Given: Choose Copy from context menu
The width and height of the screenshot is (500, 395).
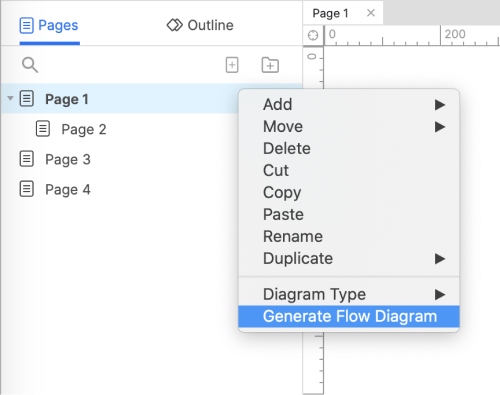Looking at the screenshot, I should click(x=349, y=192).
